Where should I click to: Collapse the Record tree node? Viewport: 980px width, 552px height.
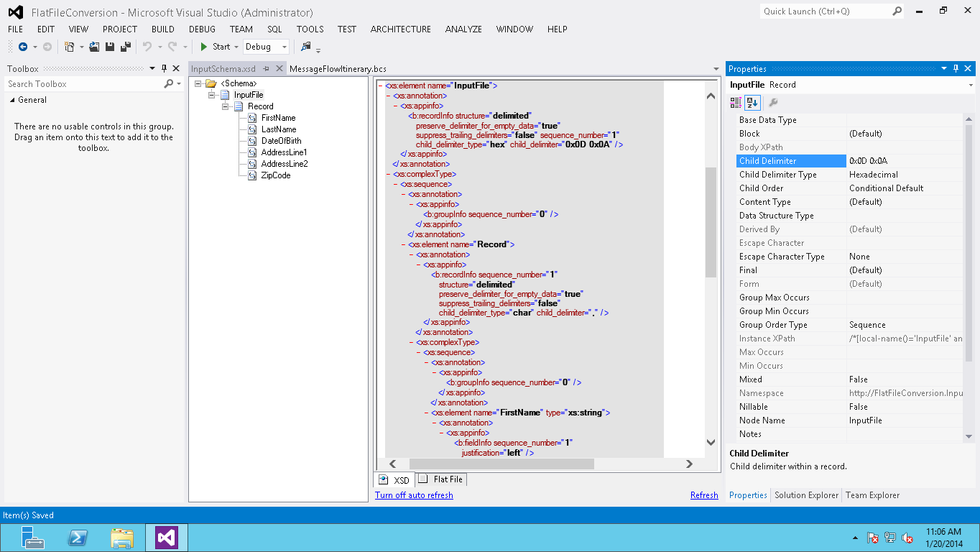click(x=226, y=106)
